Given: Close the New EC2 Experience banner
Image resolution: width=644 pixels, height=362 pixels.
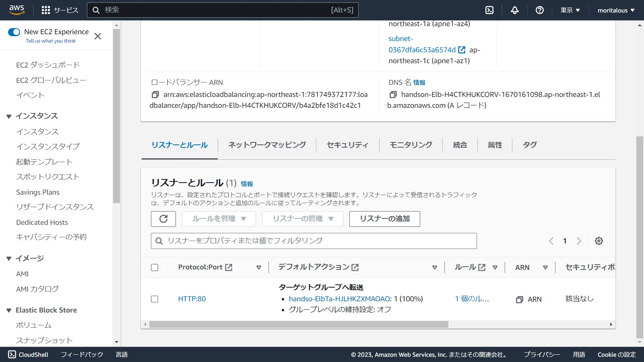Looking at the screenshot, I should point(98,36).
